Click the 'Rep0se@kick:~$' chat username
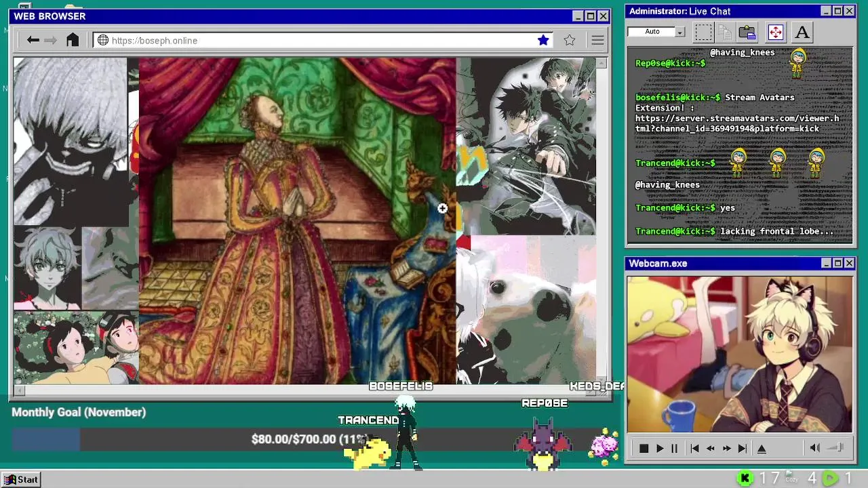 click(670, 63)
